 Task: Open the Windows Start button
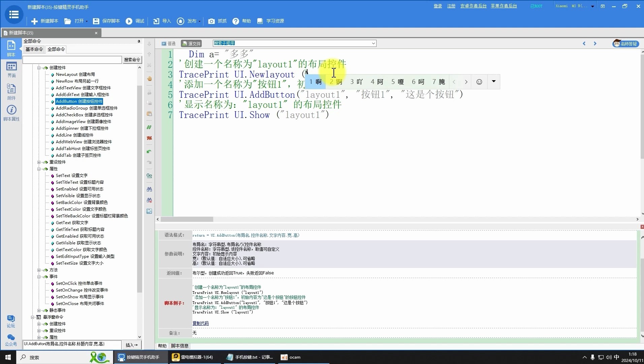point(8,357)
